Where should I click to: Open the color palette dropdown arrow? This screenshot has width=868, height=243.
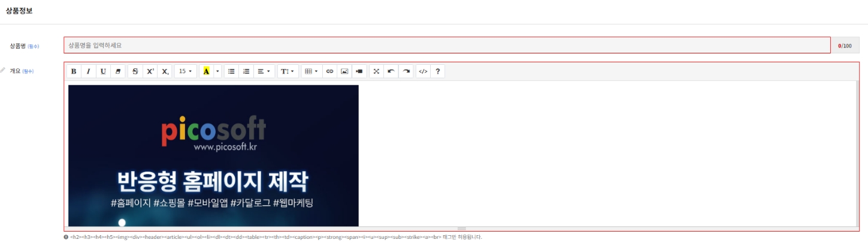click(x=217, y=71)
